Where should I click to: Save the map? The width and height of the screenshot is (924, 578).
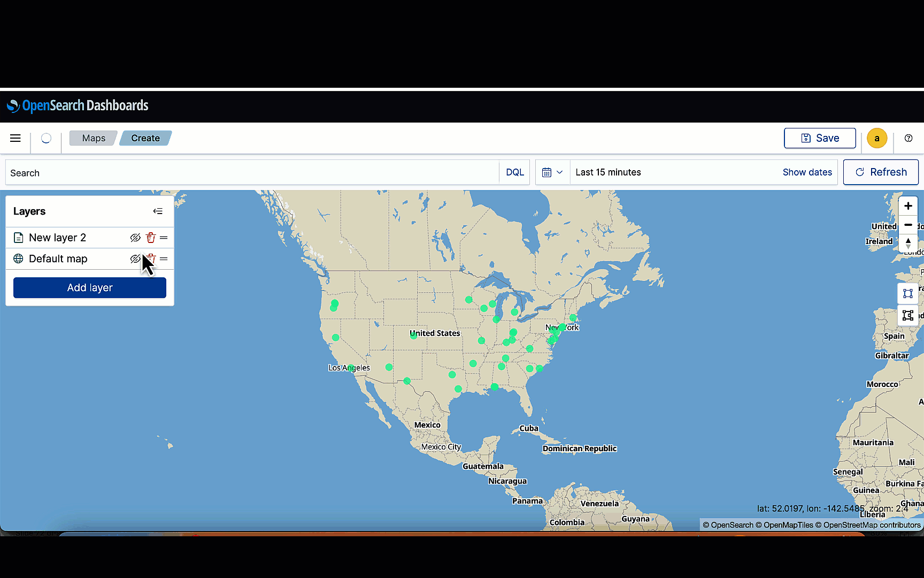(820, 138)
